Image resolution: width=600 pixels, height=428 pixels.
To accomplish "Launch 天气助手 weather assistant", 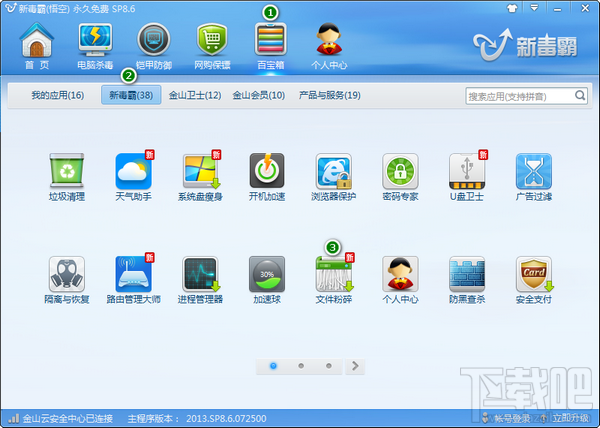I will click(134, 177).
